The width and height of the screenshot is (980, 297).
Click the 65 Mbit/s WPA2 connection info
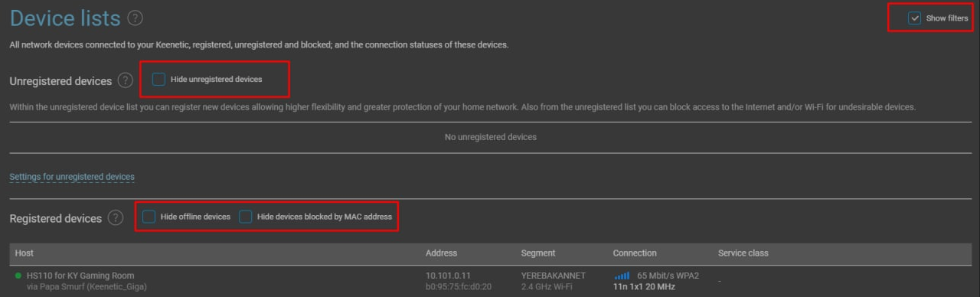click(x=668, y=276)
